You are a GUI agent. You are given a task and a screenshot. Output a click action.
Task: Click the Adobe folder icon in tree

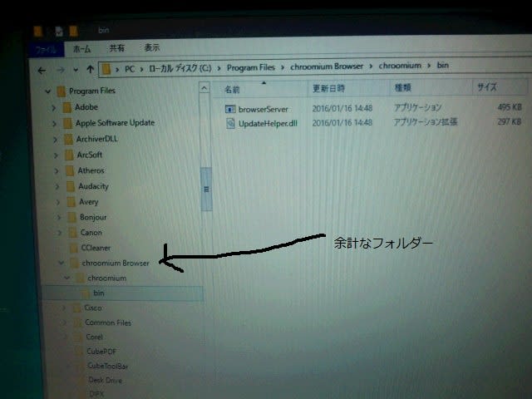pyautogui.click(x=66, y=107)
